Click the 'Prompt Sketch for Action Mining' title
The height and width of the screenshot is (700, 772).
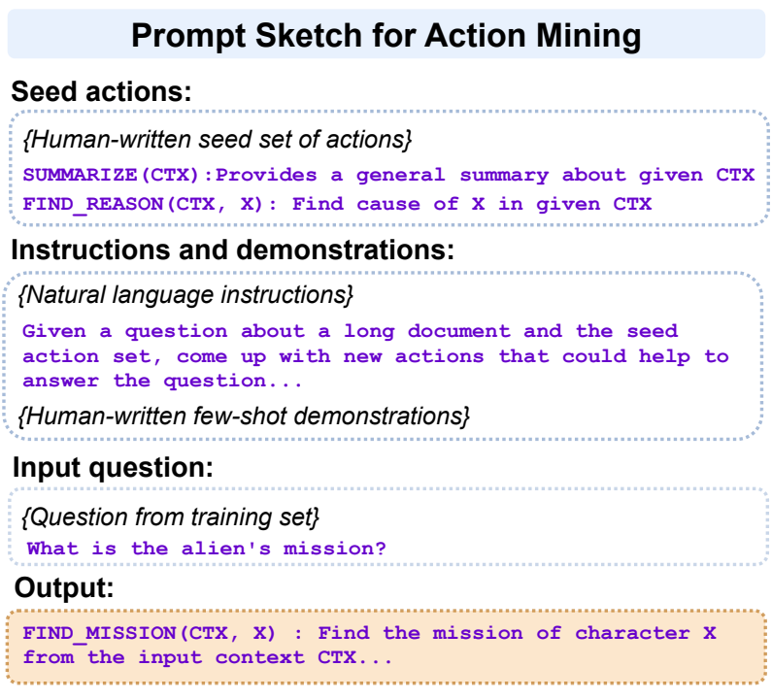tap(386, 36)
